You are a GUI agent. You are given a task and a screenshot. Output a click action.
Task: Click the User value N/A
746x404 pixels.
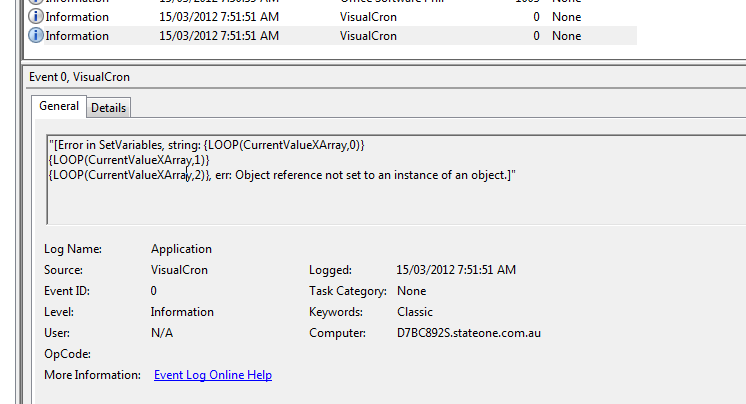162,333
